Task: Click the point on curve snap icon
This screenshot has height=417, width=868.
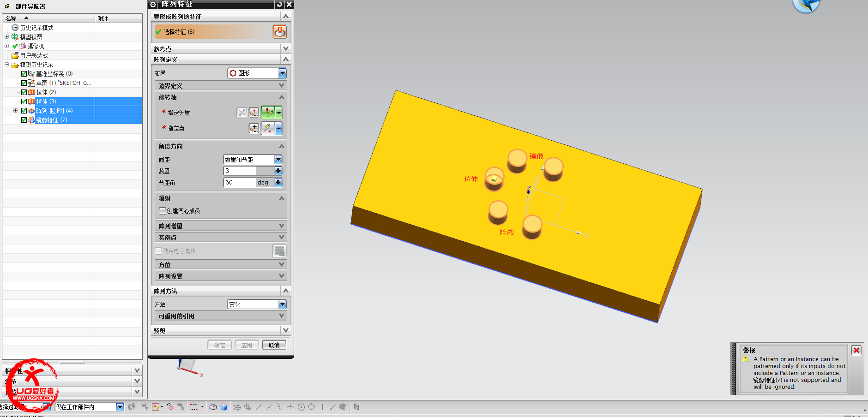Action: coord(332,407)
